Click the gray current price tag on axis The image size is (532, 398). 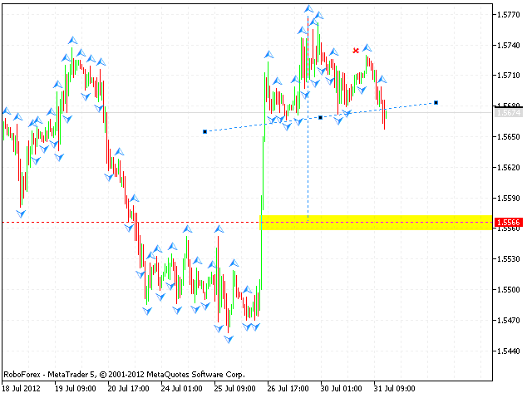507,112
